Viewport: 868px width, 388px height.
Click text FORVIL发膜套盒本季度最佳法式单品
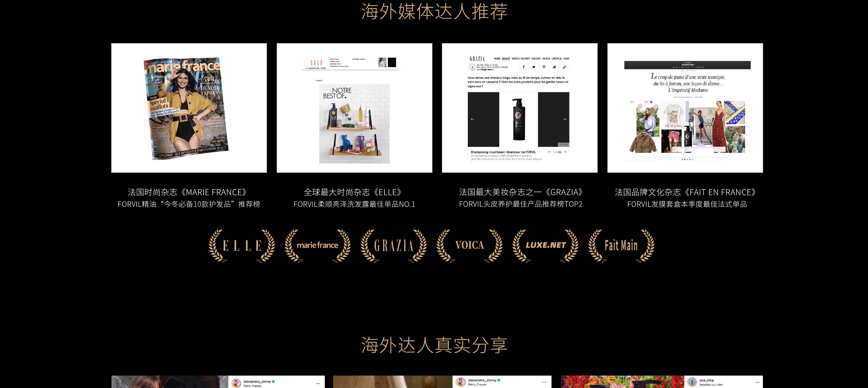pyautogui.click(x=687, y=204)
